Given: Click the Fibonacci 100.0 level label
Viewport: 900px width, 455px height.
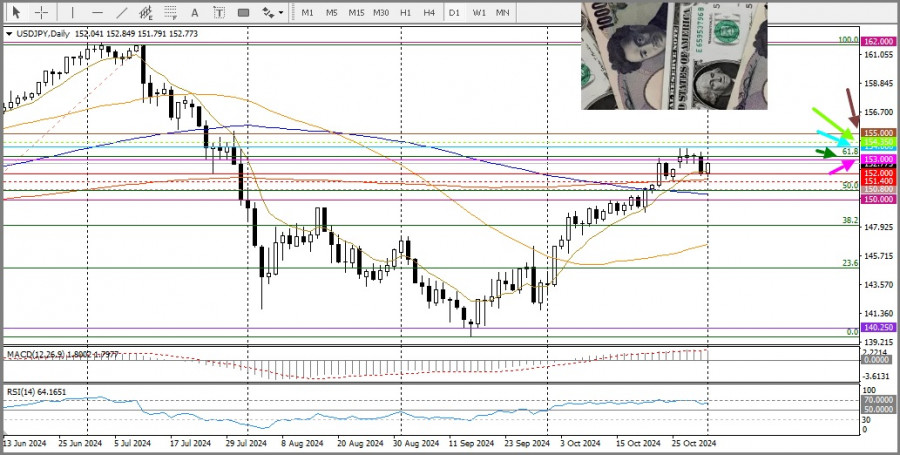Looking at the screenshot, I should tap(848, 40).
